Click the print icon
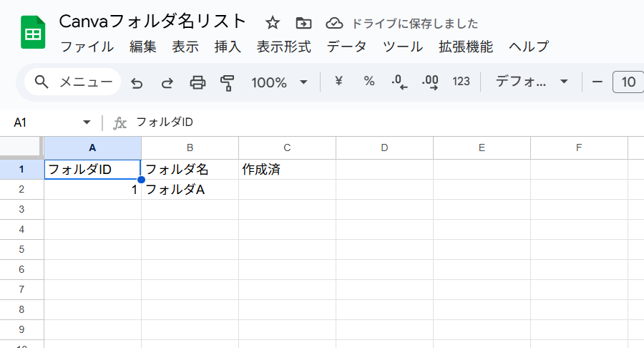Screen dimensions: 644x348 pos(197,82)
